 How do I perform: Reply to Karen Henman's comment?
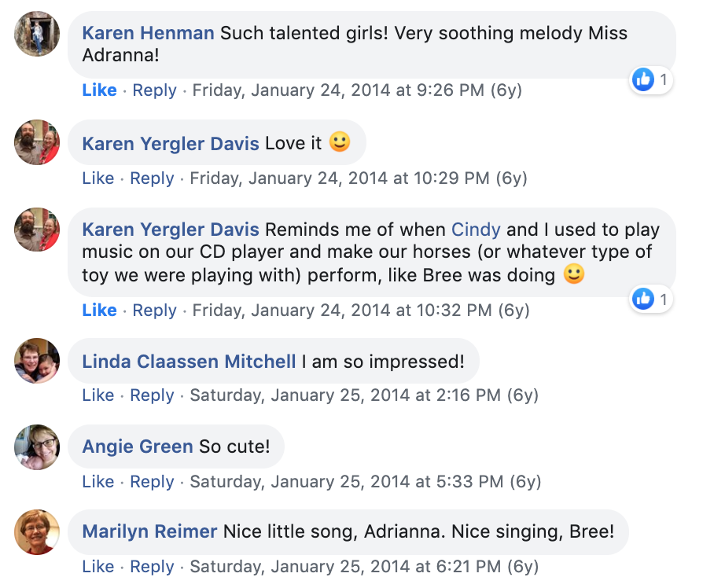(x=154, y=90)
